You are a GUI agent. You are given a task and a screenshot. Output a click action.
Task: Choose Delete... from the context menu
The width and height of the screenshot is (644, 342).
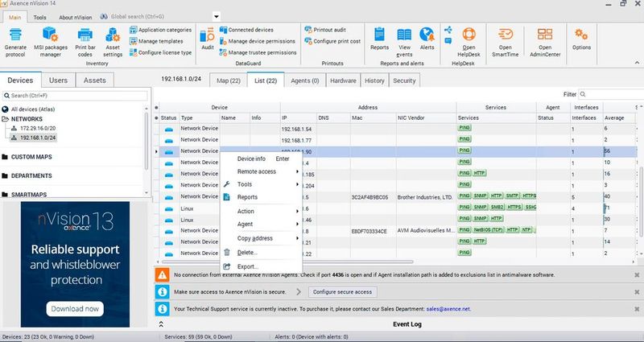(x=247, y=253)
